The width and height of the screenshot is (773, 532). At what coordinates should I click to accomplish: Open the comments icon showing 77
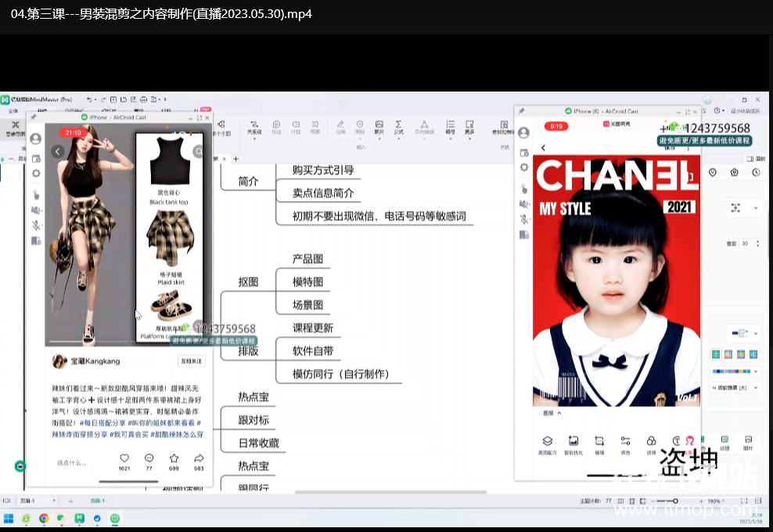coord(149,458)
